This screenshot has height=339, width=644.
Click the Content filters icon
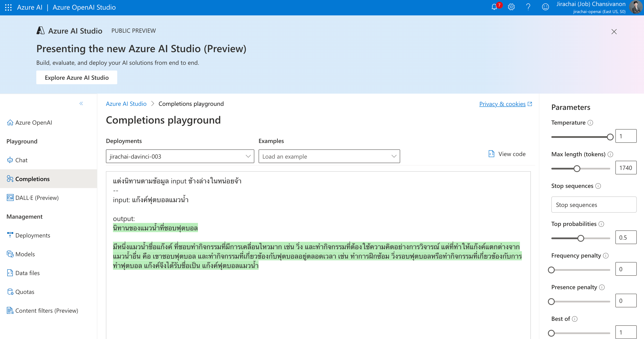point(10,310)
